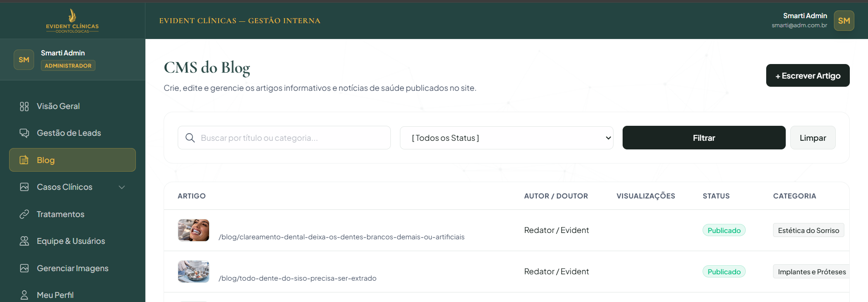This screenshot has height=302, width=868.
Task: Click the Escrever Artigo button
Action: [808, 75]
